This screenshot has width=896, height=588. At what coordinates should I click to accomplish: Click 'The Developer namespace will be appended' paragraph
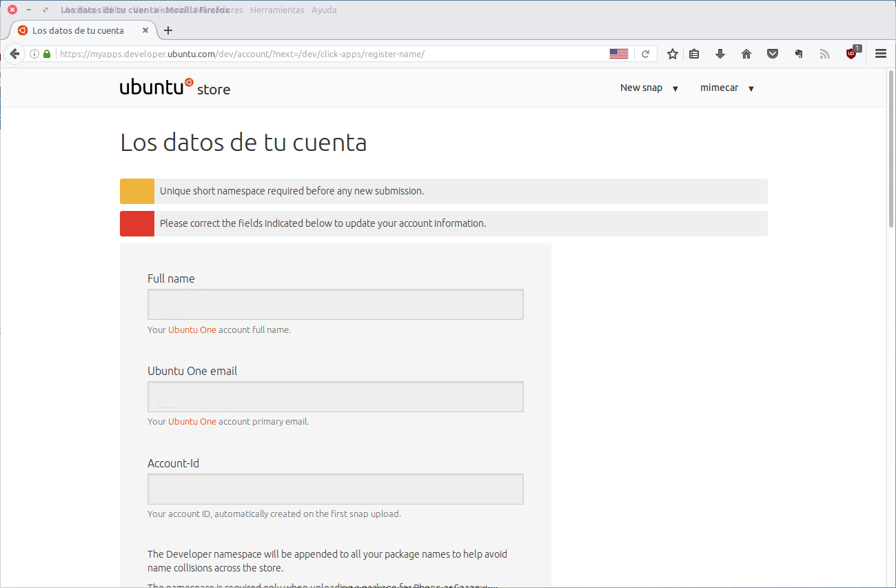pos(327,561)
